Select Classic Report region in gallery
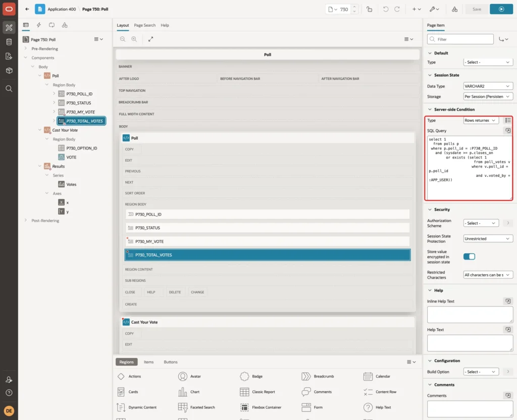The height and width of the screenshot is (420, 517). pos(257,392)
